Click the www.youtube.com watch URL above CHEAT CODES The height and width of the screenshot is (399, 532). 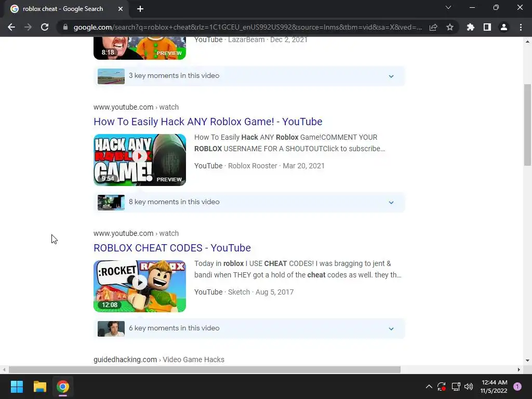coord(136,233)
